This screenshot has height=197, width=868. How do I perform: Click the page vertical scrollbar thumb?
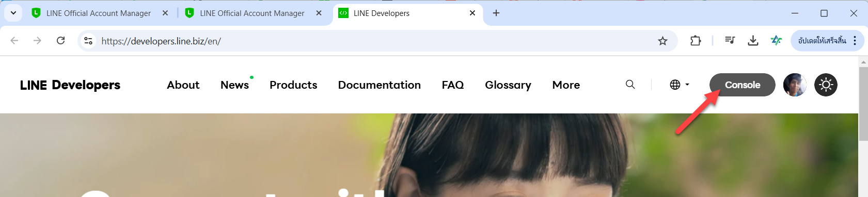coord(863,104)
